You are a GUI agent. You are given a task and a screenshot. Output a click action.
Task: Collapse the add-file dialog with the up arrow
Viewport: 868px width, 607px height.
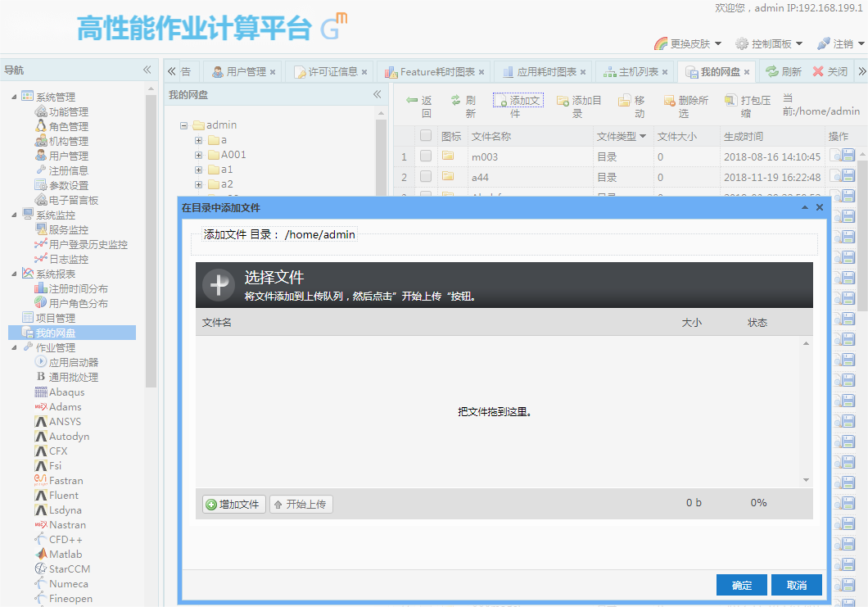click(x=804, y=207)
